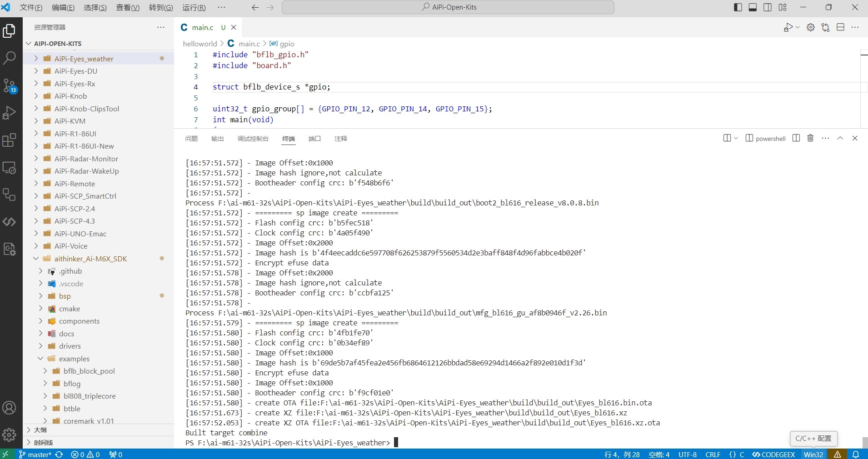Open the Accounts menu icon

pos(9,408)
